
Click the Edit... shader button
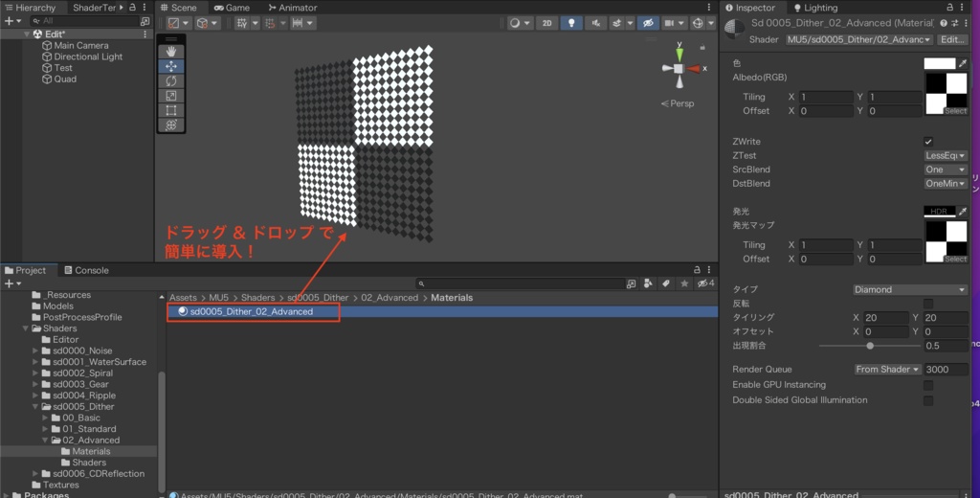coord(952,39)
